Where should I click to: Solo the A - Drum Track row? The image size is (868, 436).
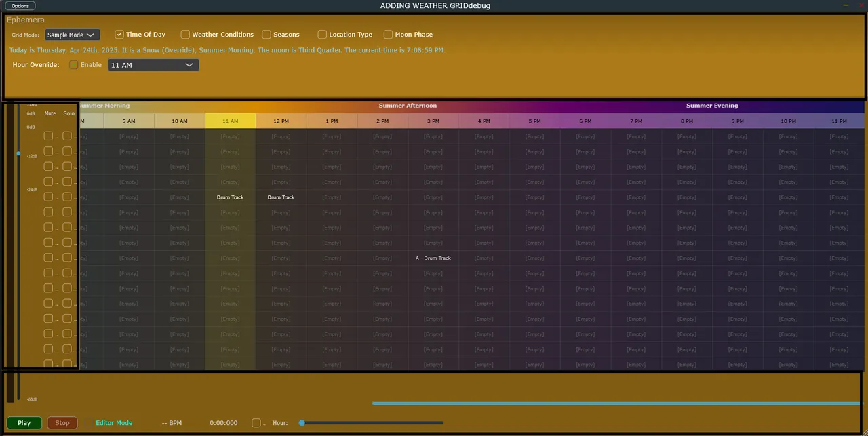tap(67, 258)
